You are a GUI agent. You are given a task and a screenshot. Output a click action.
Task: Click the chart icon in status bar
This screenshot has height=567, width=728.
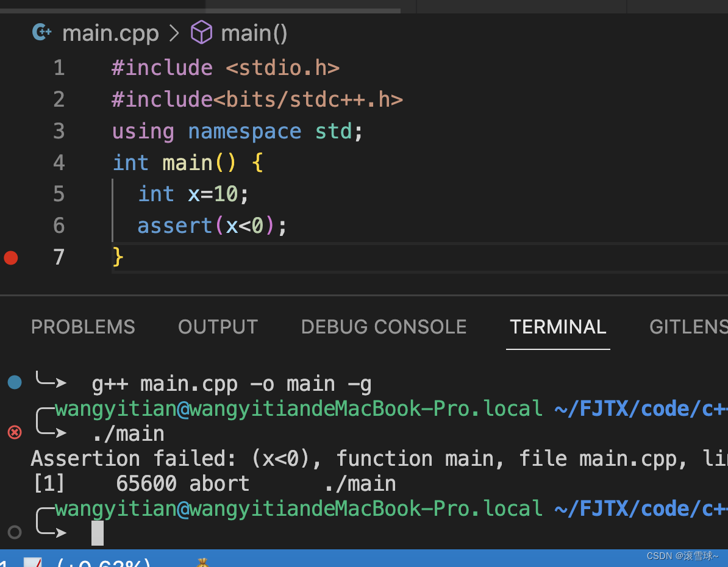(33, 562)
